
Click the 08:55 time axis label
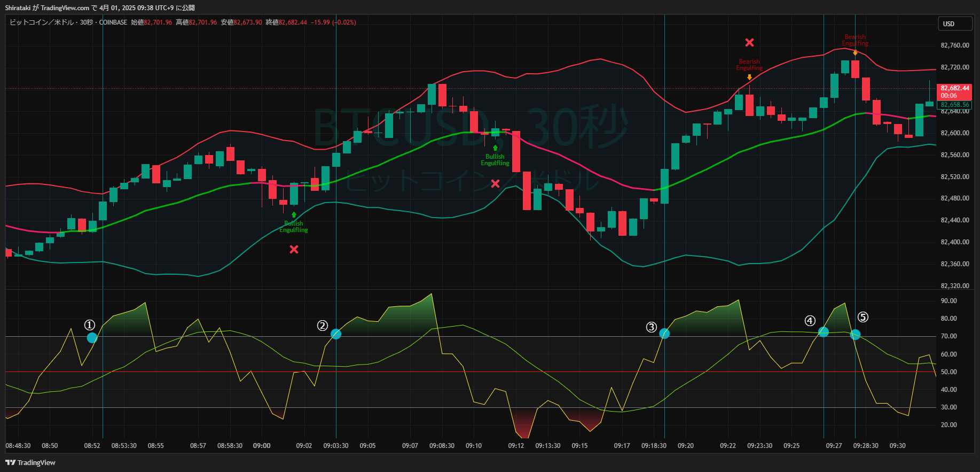(156, 446)
